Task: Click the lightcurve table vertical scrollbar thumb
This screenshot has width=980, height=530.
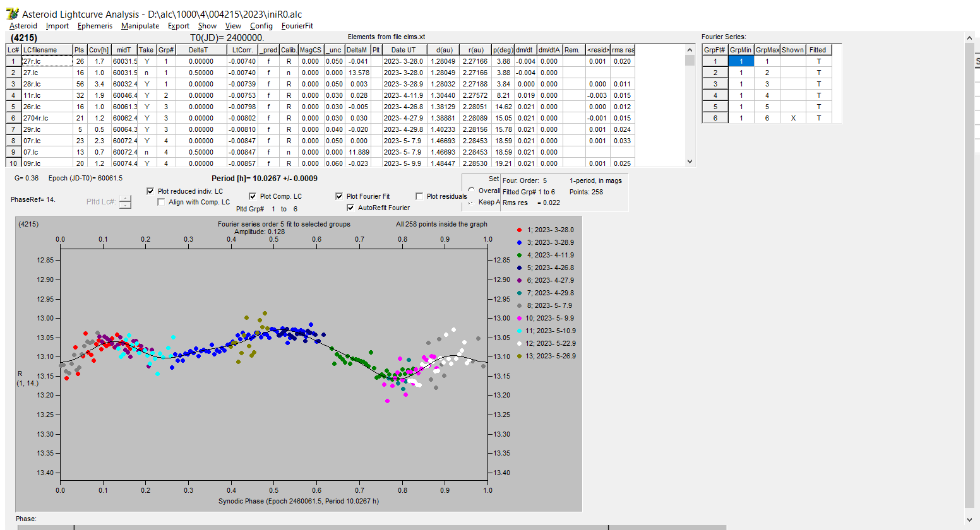Action: point(690,61)
